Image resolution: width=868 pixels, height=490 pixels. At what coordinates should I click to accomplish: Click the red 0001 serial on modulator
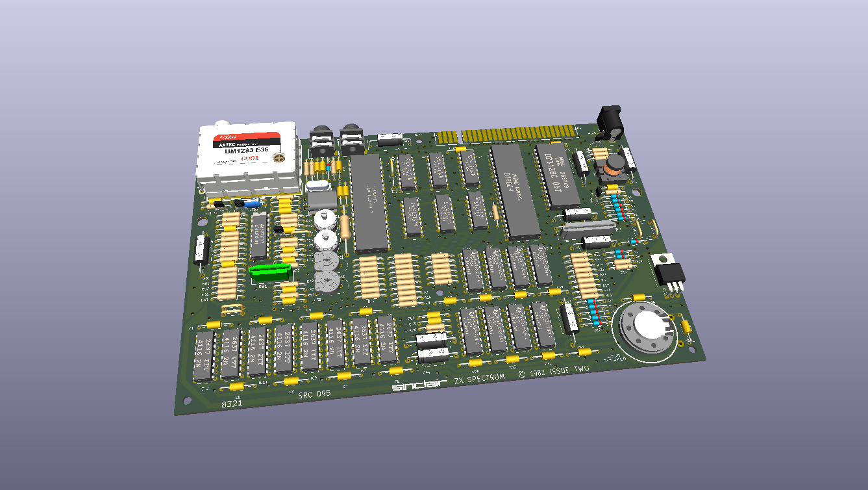[x=250, y=158]
